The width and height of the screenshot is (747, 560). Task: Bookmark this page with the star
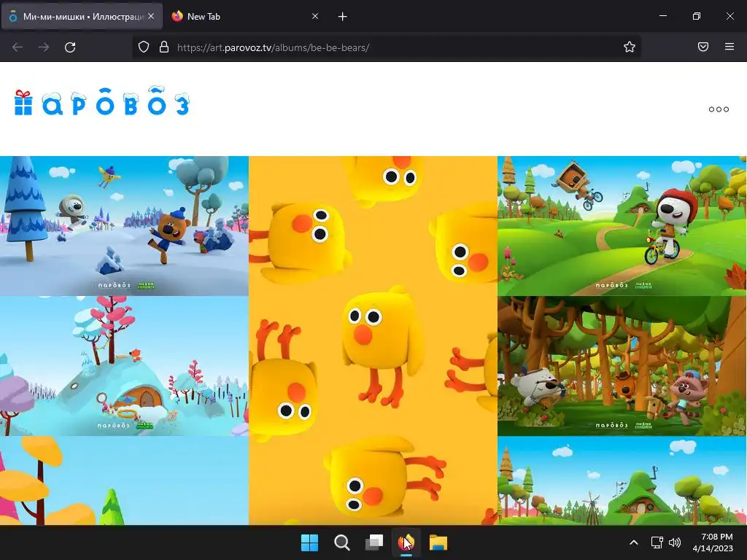pos(630,47)
